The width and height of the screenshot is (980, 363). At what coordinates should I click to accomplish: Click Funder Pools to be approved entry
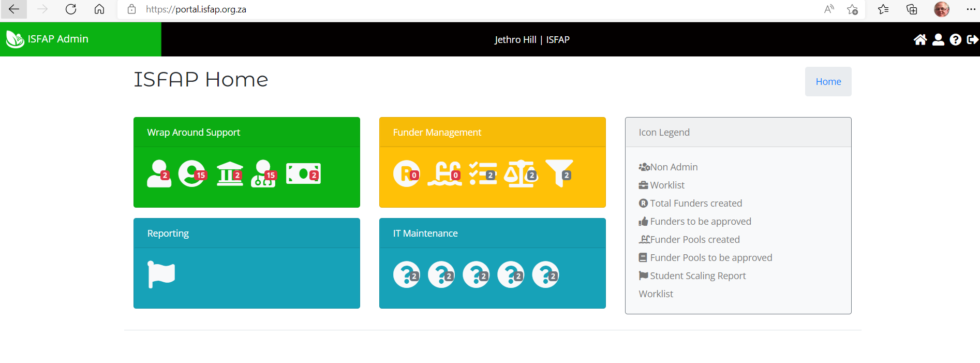(x=705, y=258)
